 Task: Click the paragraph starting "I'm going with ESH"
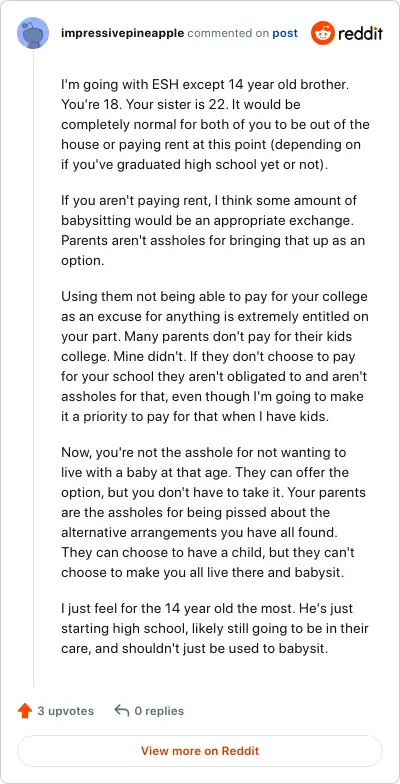216,124
